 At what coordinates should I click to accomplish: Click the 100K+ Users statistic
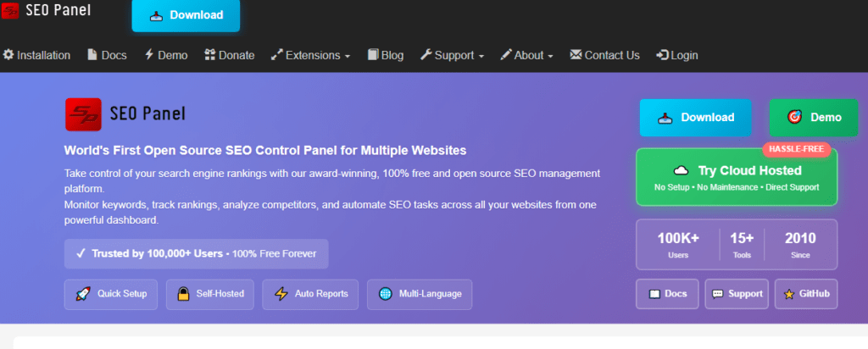pos(678,245)
